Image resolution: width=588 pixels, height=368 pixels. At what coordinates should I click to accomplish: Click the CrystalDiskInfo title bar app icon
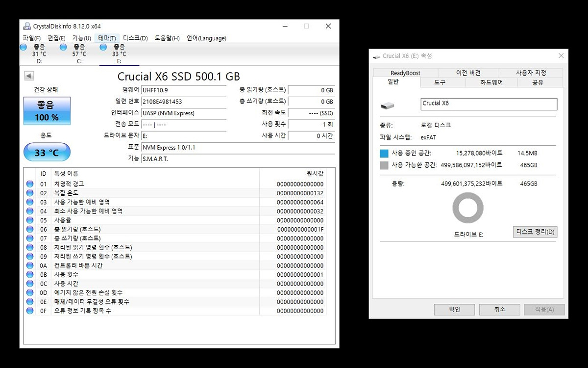click(x=27, y=26)
